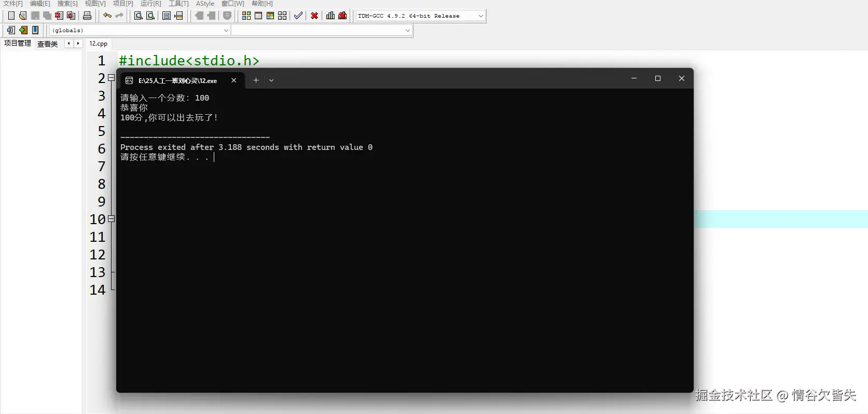This screenshot has height=414, width=868.
Task: Switch to the 查看类 sidebar tab
Action: click(x=47, y=44)
